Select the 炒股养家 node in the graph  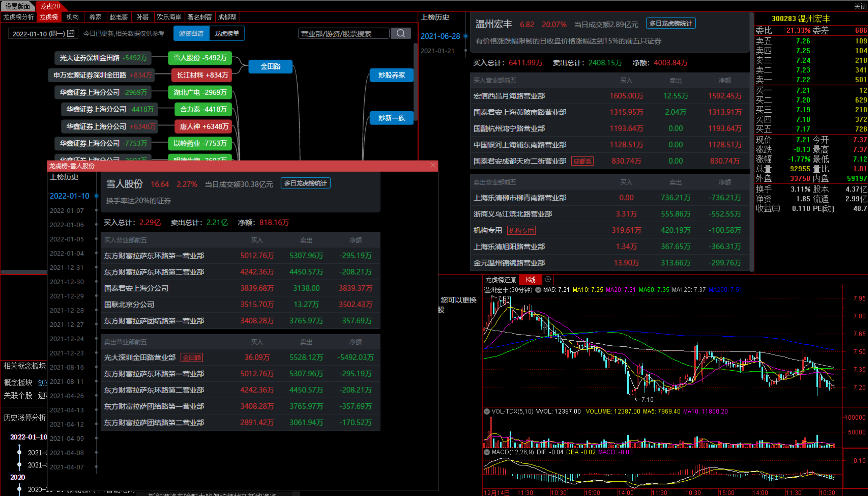coord(392,75)
